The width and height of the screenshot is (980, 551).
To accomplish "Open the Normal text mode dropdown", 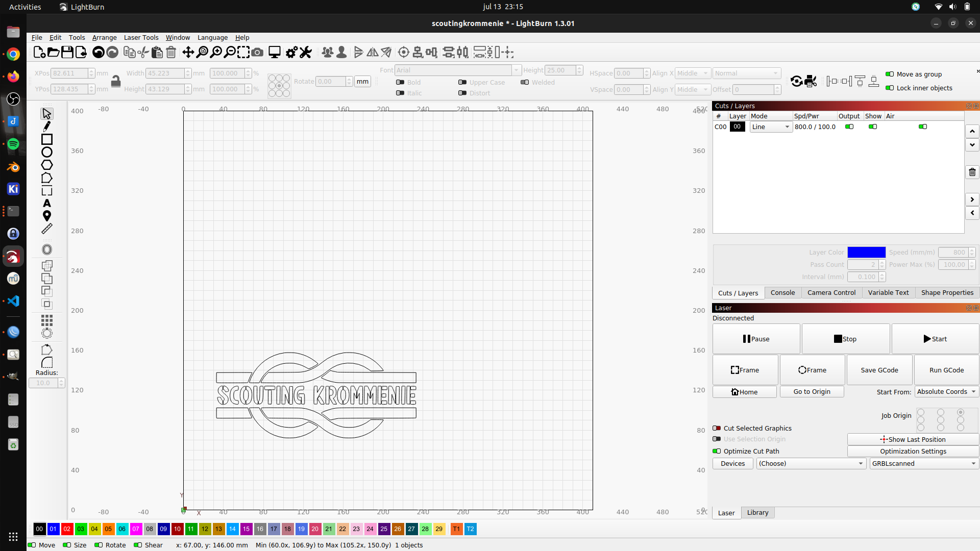I will click(x=747, y=73).
